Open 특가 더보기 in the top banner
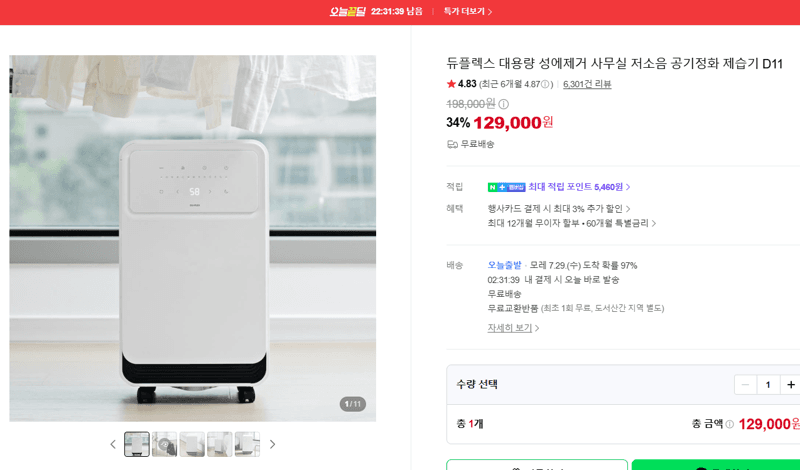This screenshot has width=800, height=470. point(468,11)
